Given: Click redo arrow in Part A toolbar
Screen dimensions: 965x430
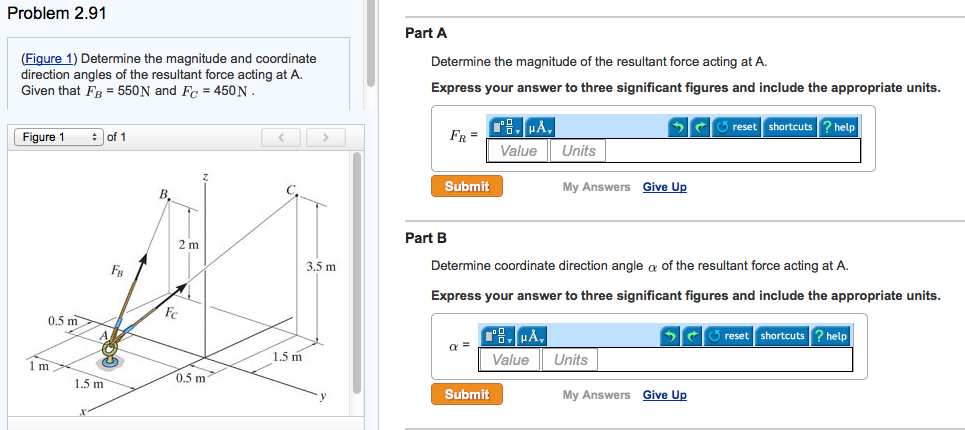Looking at the screenshot, I should point(701,127).
